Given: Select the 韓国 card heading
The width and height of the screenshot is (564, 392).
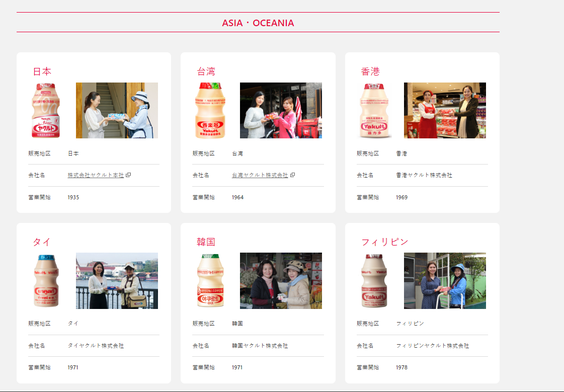Looking at the screenshot, I should coord(206,242).
